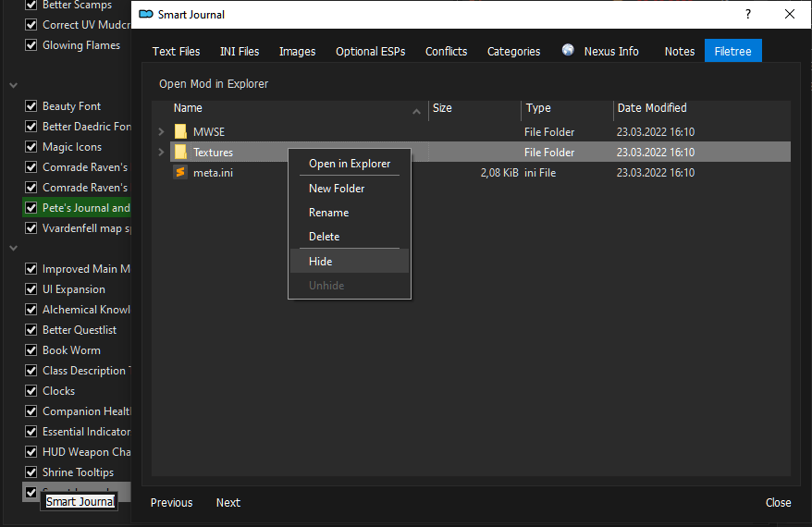The image size is (812, 527).
Task: Click the Open Mod in Explorer link
Action: (x=214, y=84)
